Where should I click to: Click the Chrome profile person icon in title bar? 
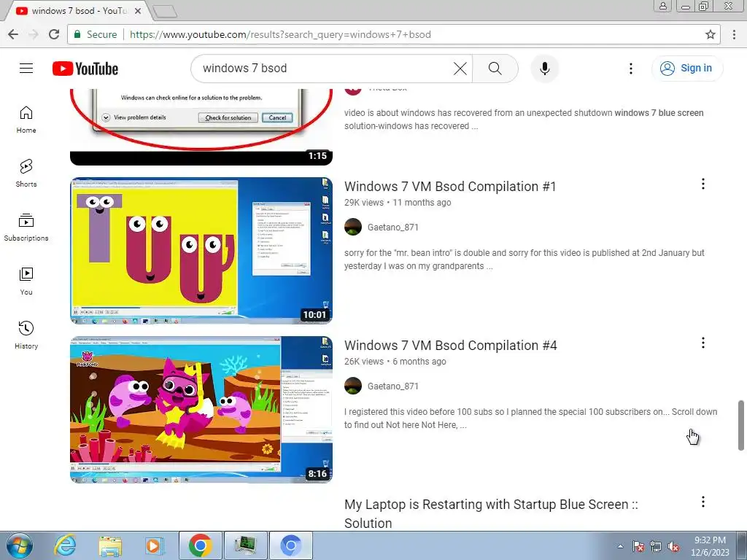662,6
